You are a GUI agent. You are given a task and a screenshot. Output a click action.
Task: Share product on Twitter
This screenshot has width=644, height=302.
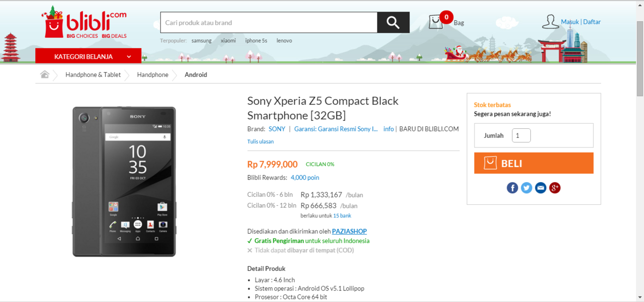526,188
